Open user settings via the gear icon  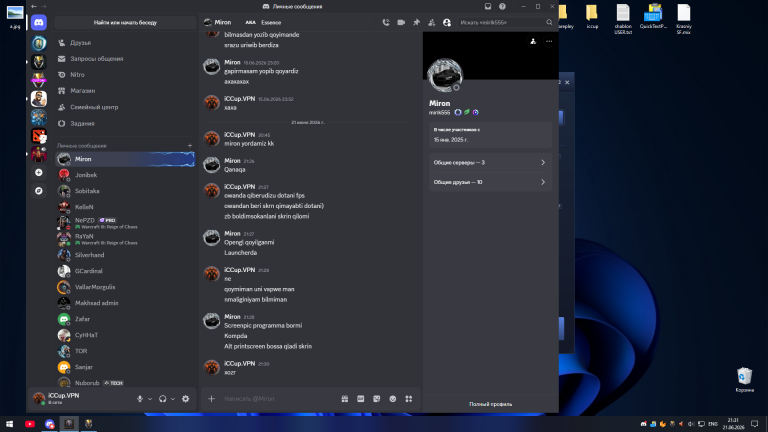pos(186,399)
